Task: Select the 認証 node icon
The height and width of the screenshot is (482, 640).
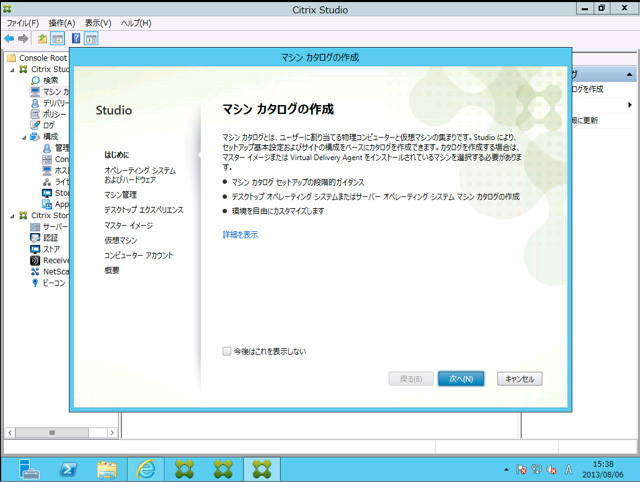Action: 36,238
